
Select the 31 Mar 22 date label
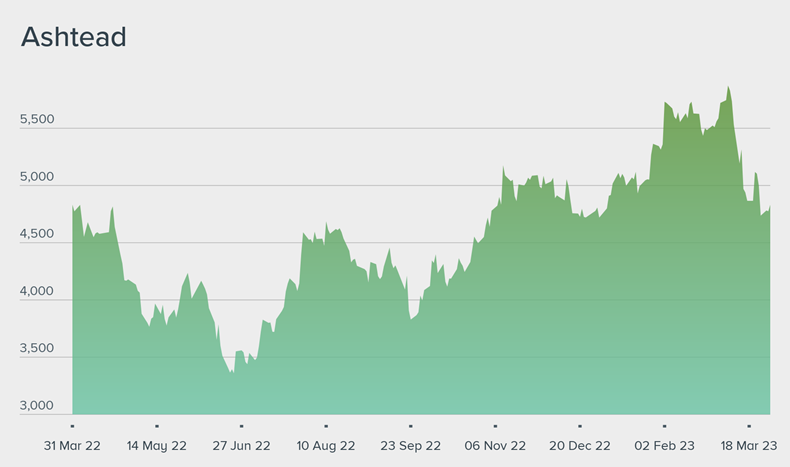tap(73, 445)
